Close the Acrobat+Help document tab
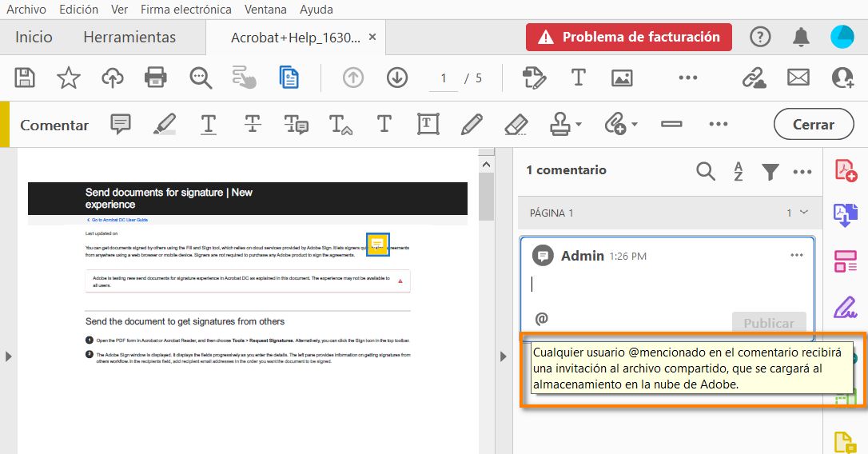Image resolution: width=868 pixels, height=454 pixels. click(x=372, y=37)
